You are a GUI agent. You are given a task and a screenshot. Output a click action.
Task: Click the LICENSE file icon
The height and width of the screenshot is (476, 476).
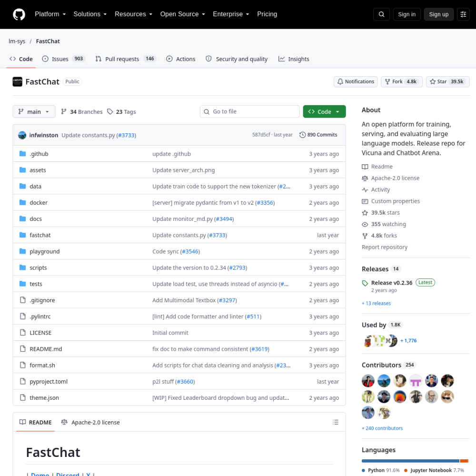coord(22,332)
